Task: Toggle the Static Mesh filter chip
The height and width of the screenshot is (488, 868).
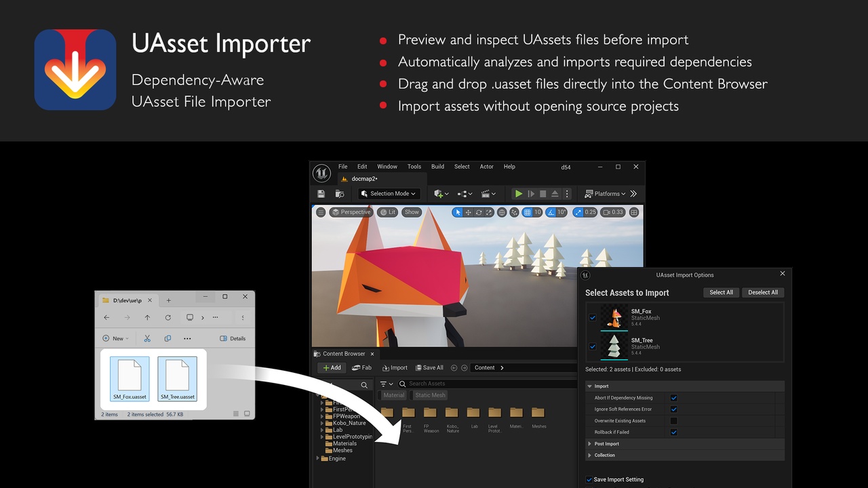Action: click(430, 395)
